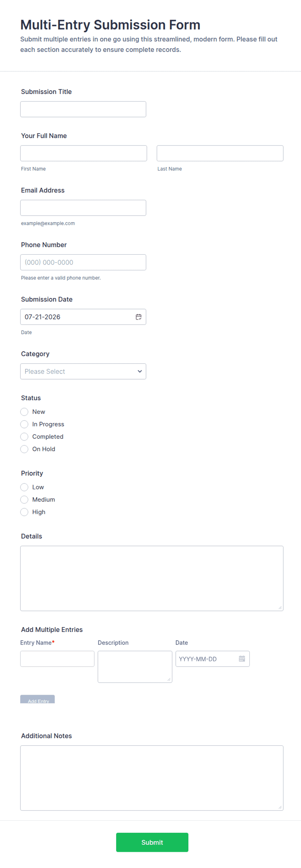Open the Submission Date calendar icon
301x868 pixels.
[x=138, y=317]
